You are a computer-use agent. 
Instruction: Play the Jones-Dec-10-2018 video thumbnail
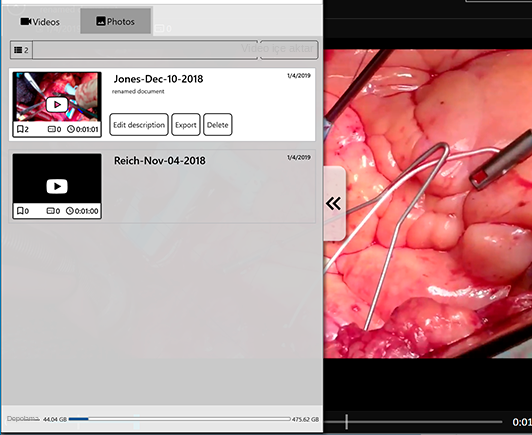[x=57, y=105]
